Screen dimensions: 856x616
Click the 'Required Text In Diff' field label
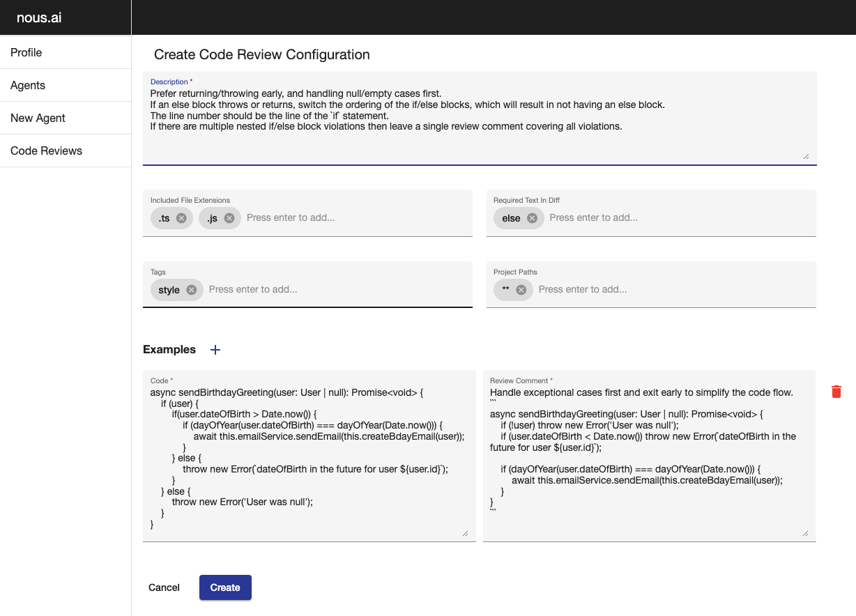click(527, 201)
